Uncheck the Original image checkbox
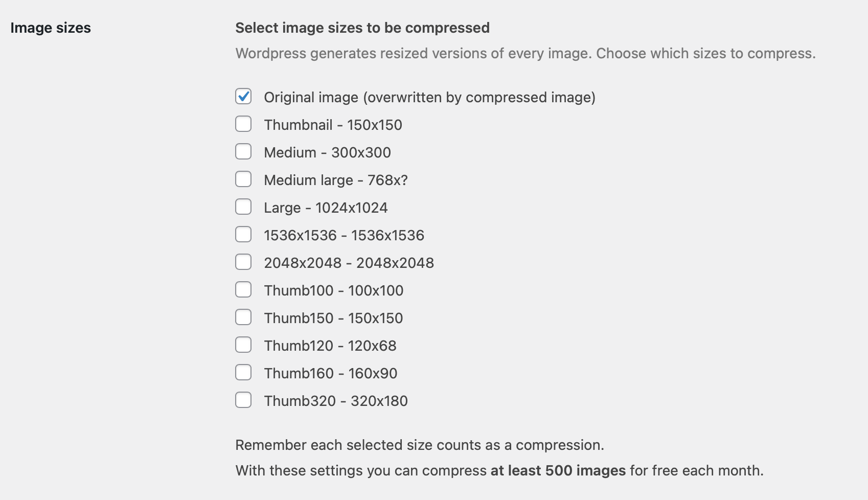868x500 pixels. coord(243,96)
